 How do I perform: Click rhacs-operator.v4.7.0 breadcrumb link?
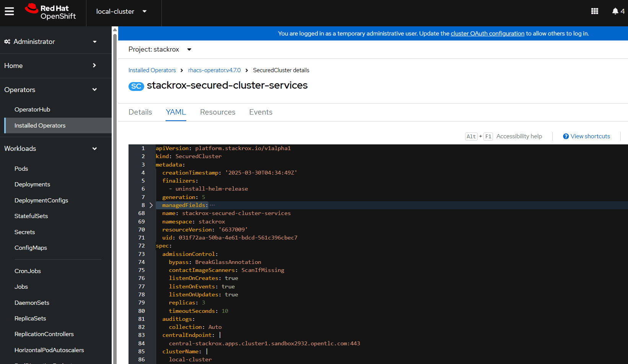[x=215, y=70]
